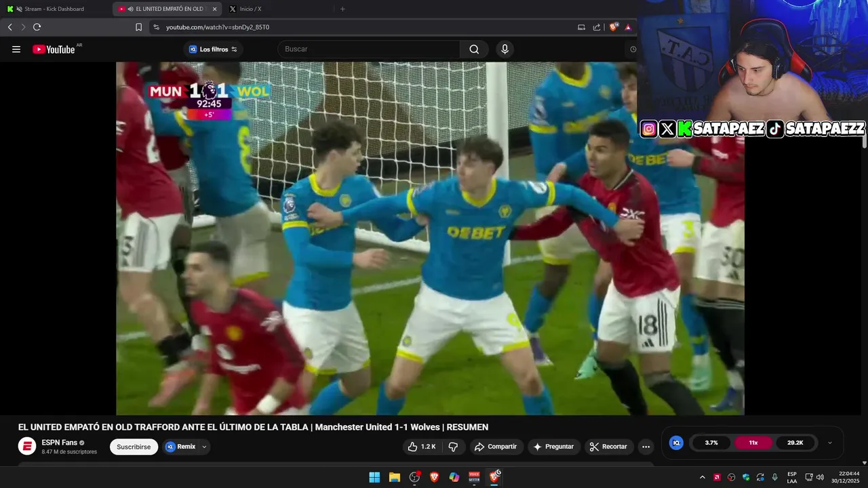Screen dimensions: 868x488
Task: Open the Windows Start menu
Action: (x=374, y=477)
